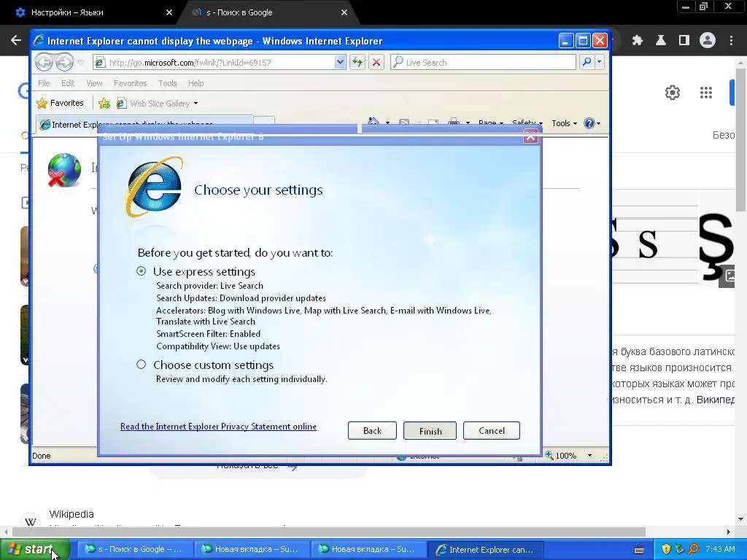The height and width of the screenshot is (560, 747).
Task: Open the Chrome extensions puzzle icon
Action: [x=637, y=41]
